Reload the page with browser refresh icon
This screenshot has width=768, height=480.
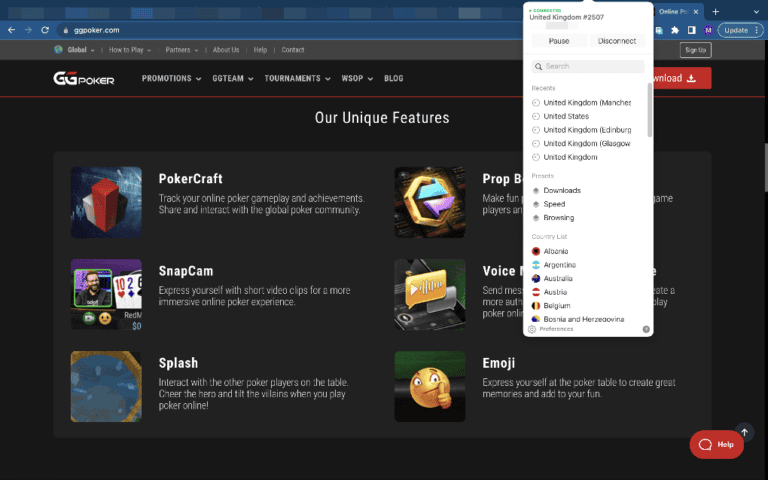coord(45,30)
